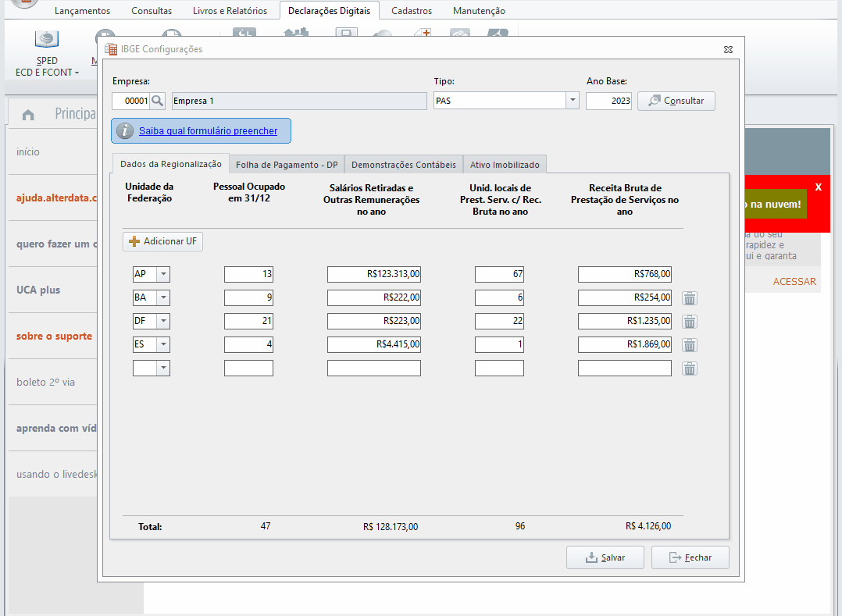Delete the BA row with trash icon
Image resolution: width=842 pixels, height=616 pixels.
click(x=690, y=298)
